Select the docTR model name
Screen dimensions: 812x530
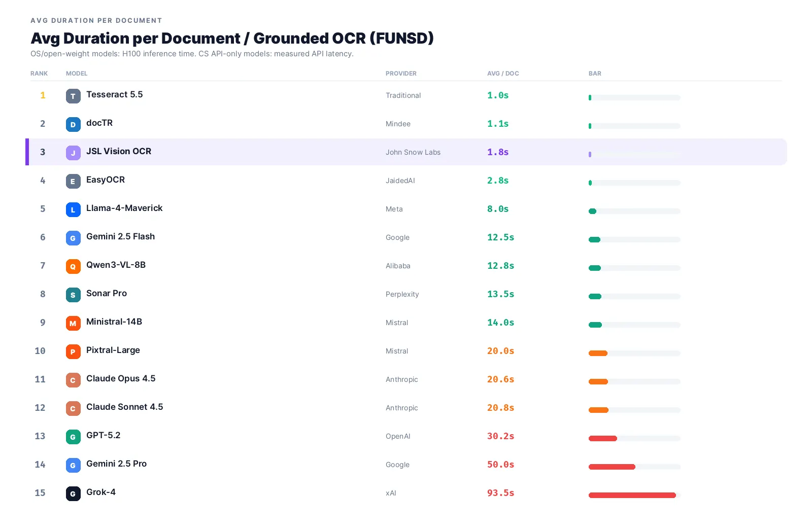pyautogui.click(x=99, y=123)
